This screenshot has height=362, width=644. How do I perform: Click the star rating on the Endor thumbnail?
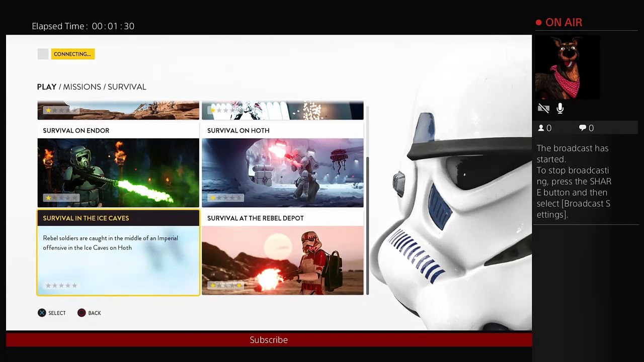pyautogui.click(x=61, y=198)
